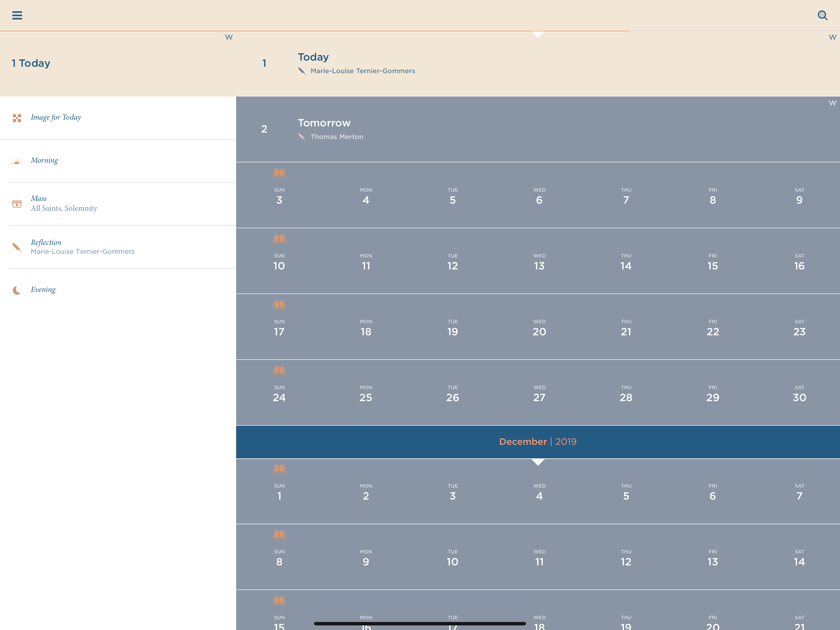Open Evening prayer
Screen dimensions: 840x630
[118, 290]
